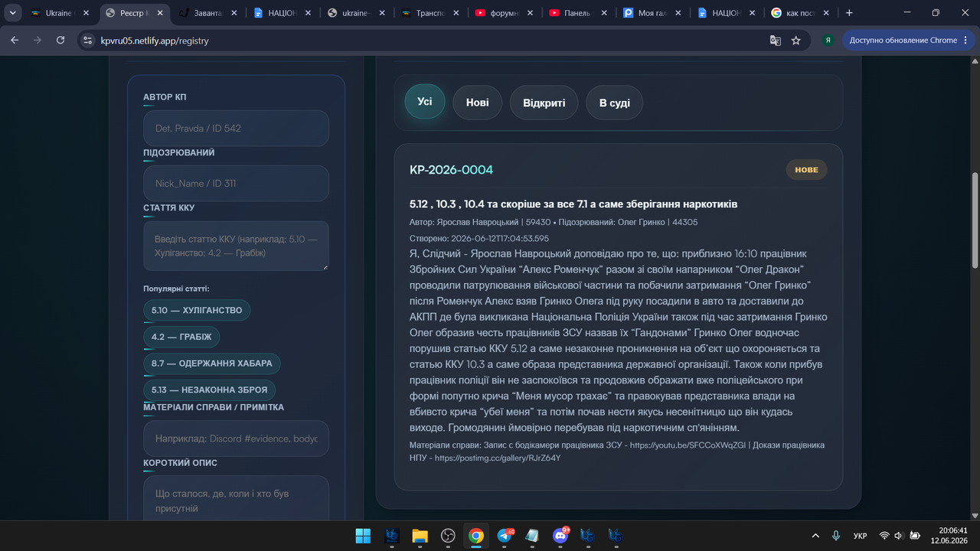Screen dimensions: 980x551
Task: Click the Створено timestamp line
Action: pyautogui.click(x=479, y=238)
